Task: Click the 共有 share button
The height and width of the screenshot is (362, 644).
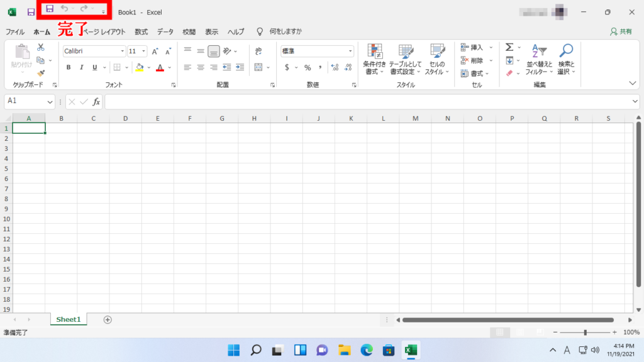Action: click(621, 31)
